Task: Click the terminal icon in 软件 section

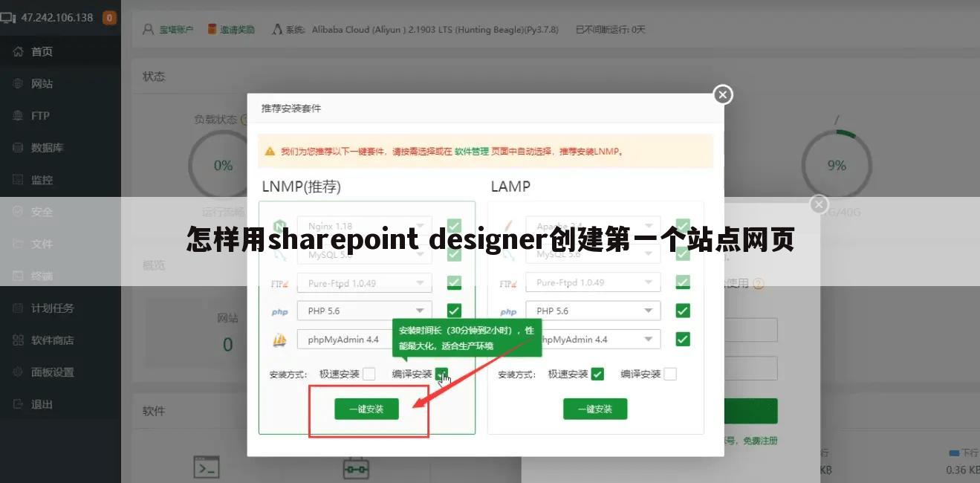Action: [x=207, y=467]
